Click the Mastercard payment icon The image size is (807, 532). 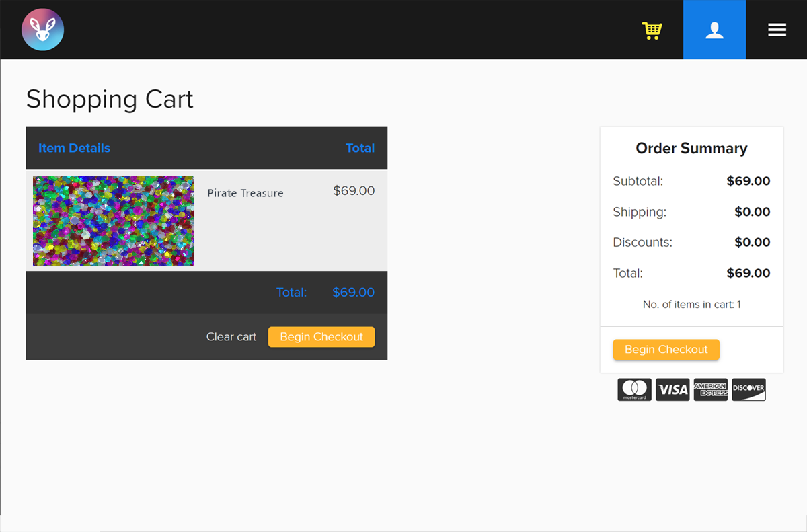pos(634,389)
